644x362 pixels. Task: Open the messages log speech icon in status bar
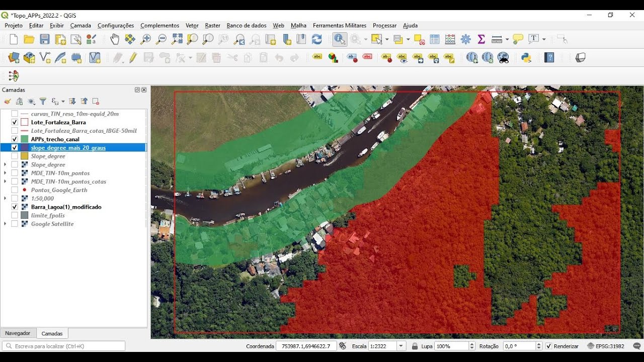click(637, 346)
